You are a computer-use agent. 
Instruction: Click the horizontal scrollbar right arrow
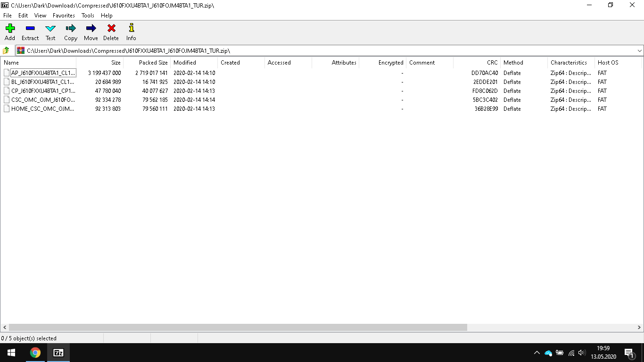(x=639, y=327)
